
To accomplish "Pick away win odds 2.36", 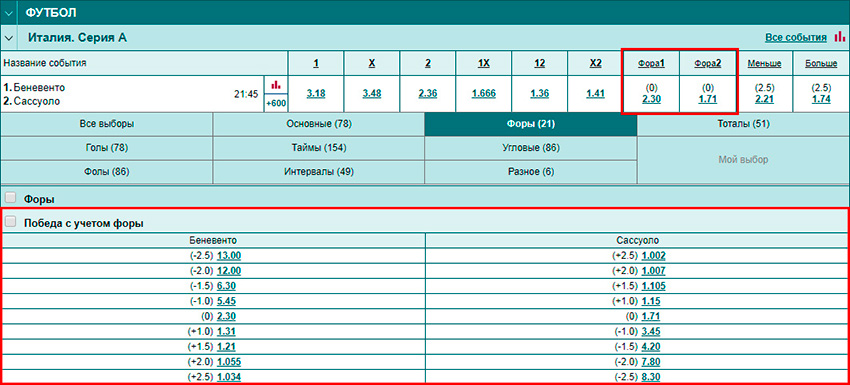I will pyautogui.click(x=428, y=93).
